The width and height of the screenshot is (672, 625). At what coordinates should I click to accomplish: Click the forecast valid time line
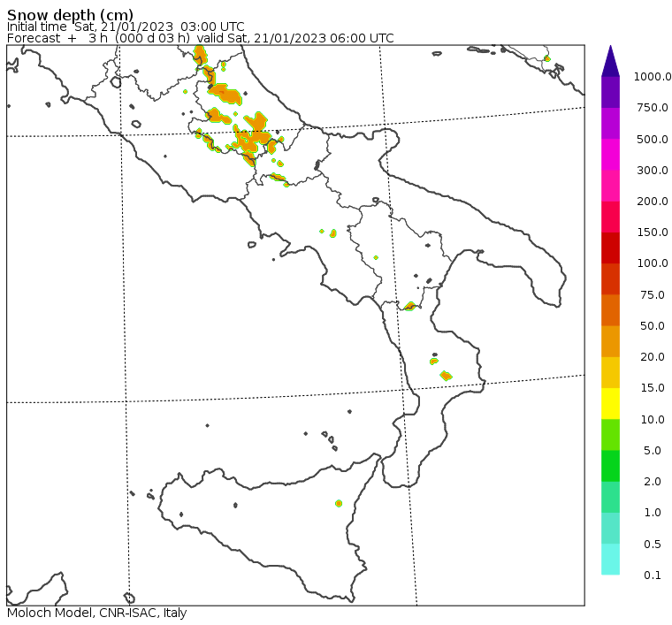pyautogui.click(x=200, y=39)
